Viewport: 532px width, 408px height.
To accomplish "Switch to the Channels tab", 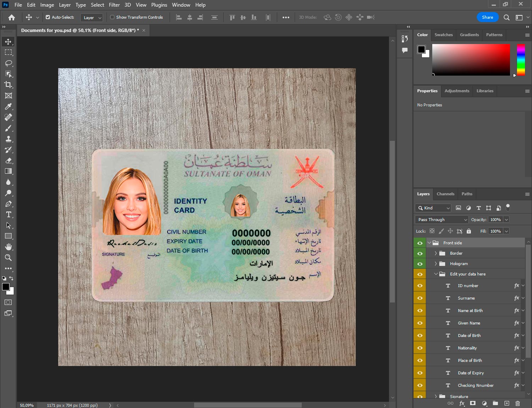I will pyautogui.click(x=445, y=194).
